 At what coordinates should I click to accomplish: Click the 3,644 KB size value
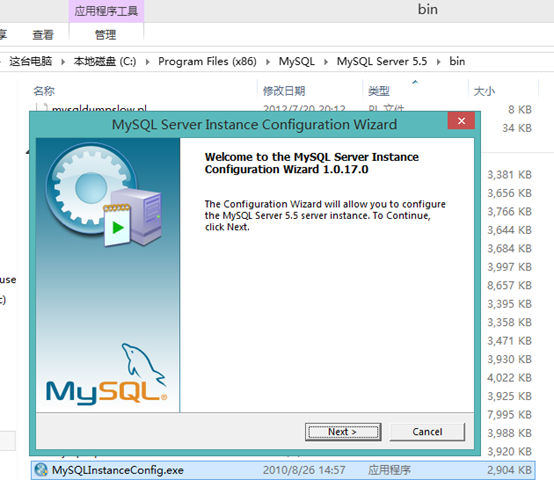coord(509,230)
